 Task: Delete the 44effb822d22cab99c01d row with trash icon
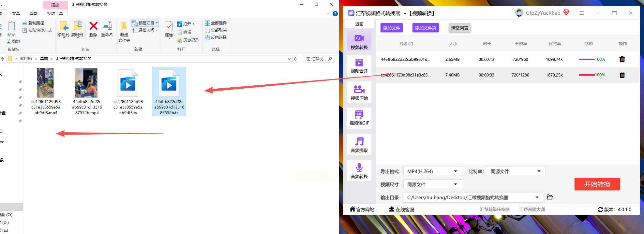point(622,59)
